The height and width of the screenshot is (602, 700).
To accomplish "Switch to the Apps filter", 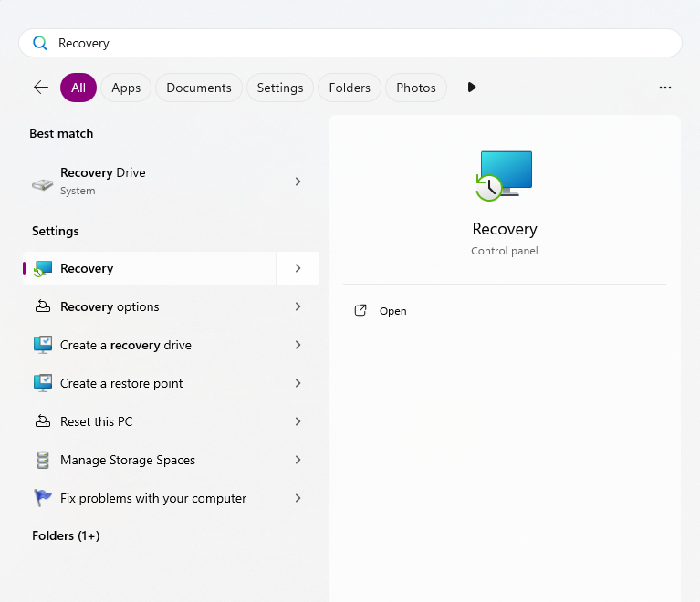I will pos(126,88).
